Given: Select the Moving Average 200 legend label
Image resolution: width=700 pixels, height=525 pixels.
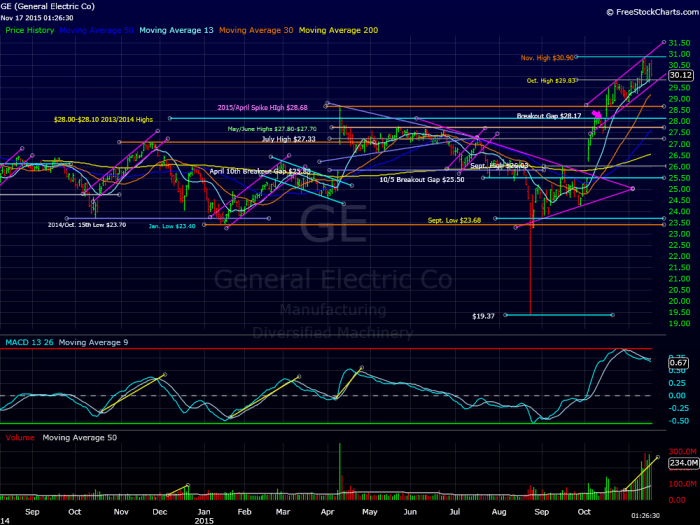Looking at the screenshot, I should coord(338,30).
